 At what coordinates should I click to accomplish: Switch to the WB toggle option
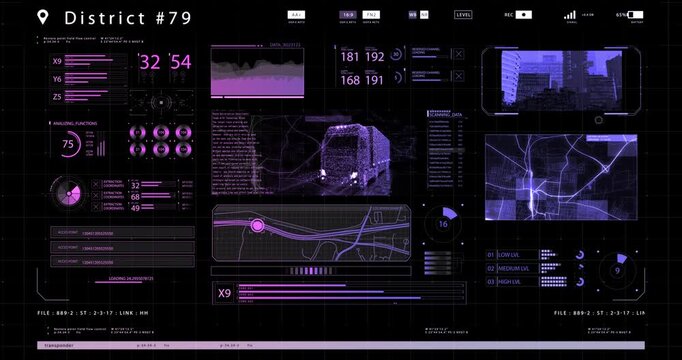413,15
